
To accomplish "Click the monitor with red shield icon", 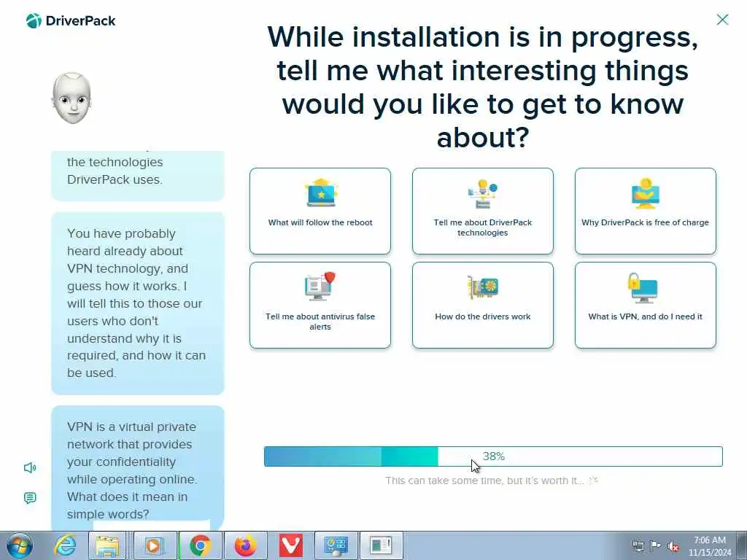I will pyautogui.click(x=320, y=286).
